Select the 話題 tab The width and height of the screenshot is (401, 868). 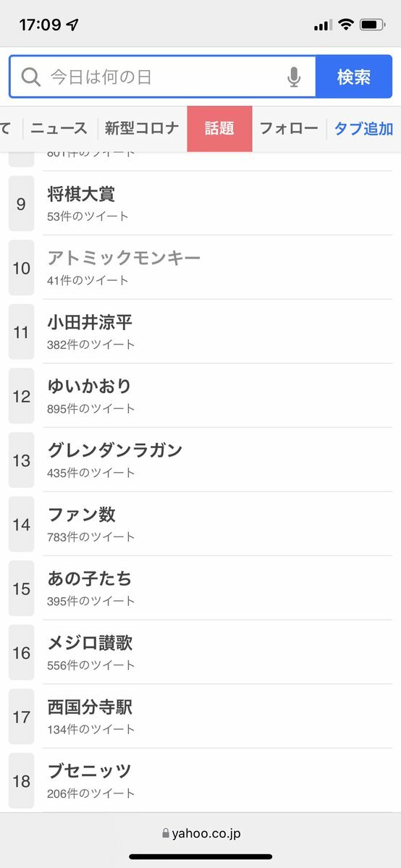[x=219, y=128]
